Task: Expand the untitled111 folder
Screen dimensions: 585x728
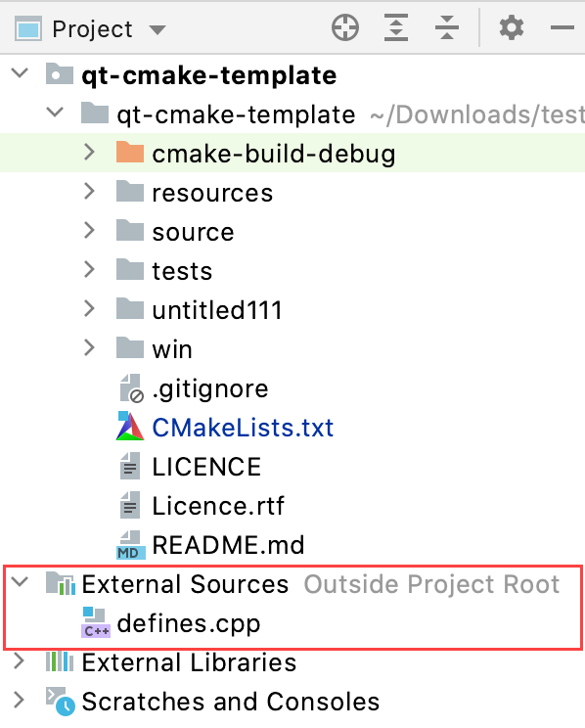Action: [x=90, y=309]
